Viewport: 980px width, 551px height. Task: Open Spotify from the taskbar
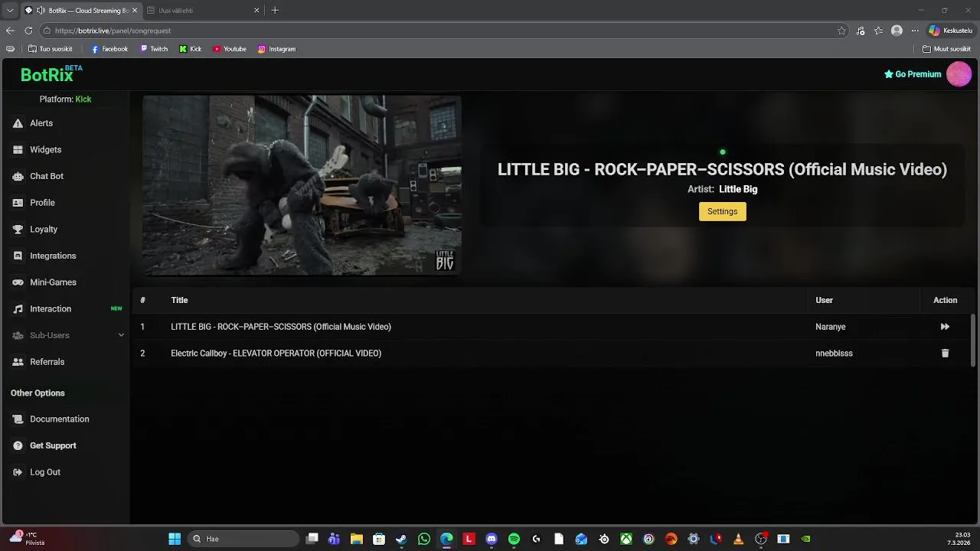(x=514, y=539)
